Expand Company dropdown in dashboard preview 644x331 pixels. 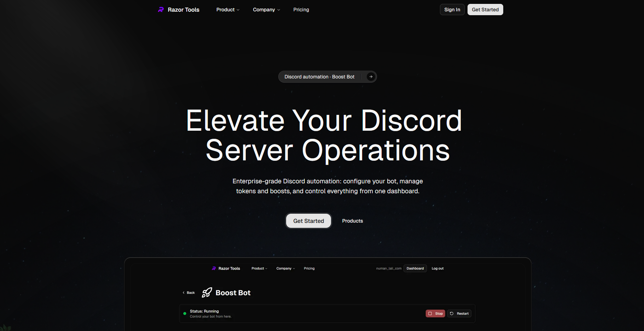[285, 268]
